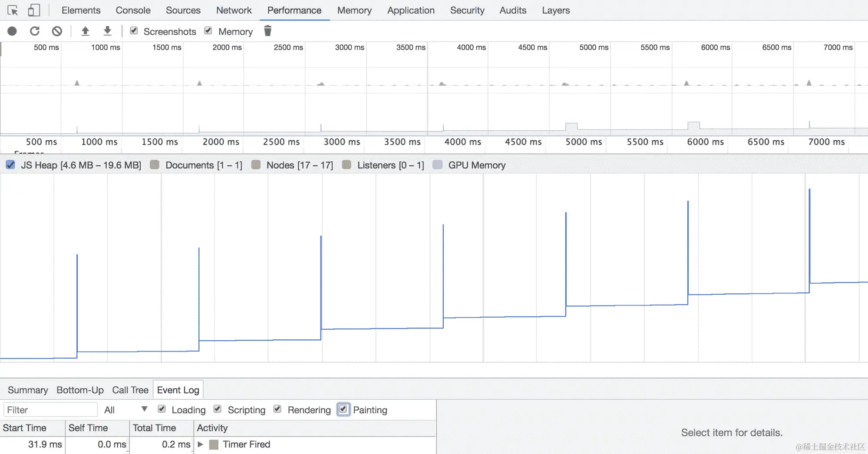Viewport: 868px width, 454px height.
Task: Uncheck the JS Heap counter
Action: (10, 165)
